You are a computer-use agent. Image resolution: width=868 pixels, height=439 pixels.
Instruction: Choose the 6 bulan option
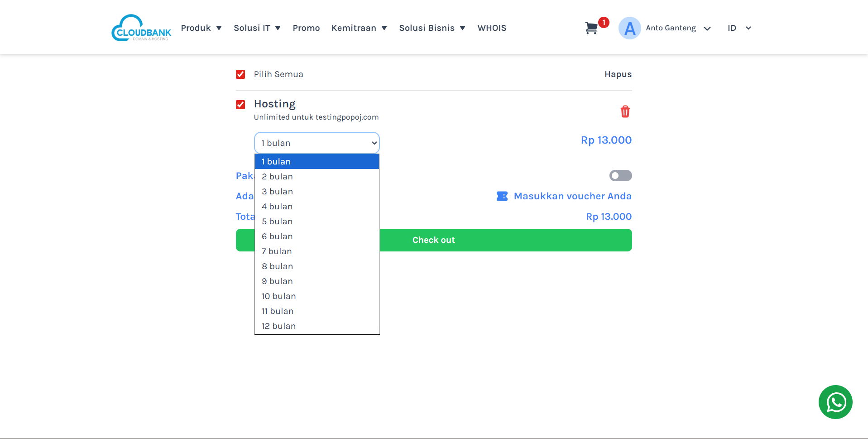click(277, 236)
